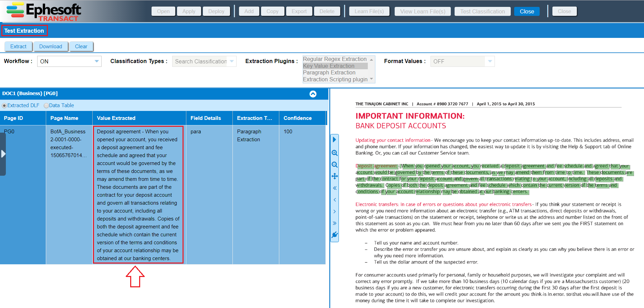This screenshot has height=308, width=644.
Task: Click the Page Name column header
Action: (x=69, y=118)
